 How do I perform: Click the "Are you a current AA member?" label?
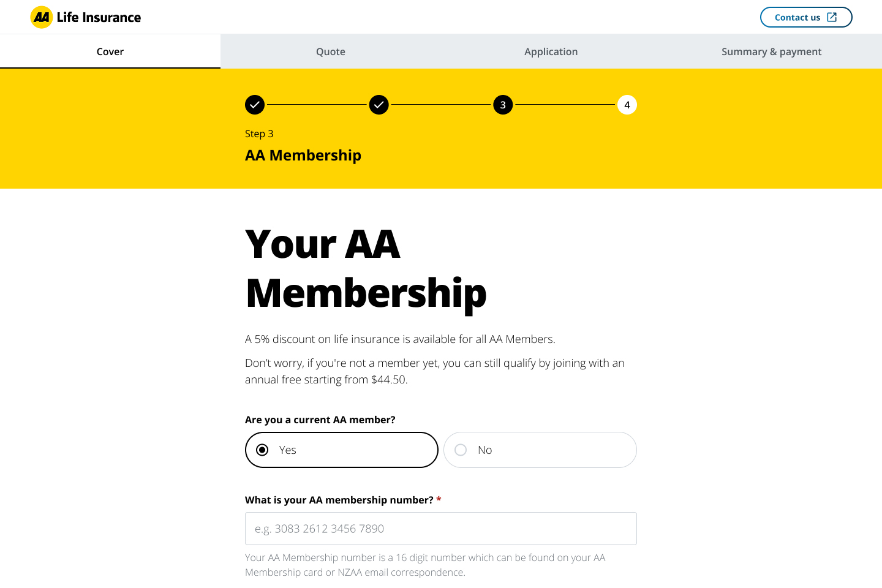coord(320,420)
